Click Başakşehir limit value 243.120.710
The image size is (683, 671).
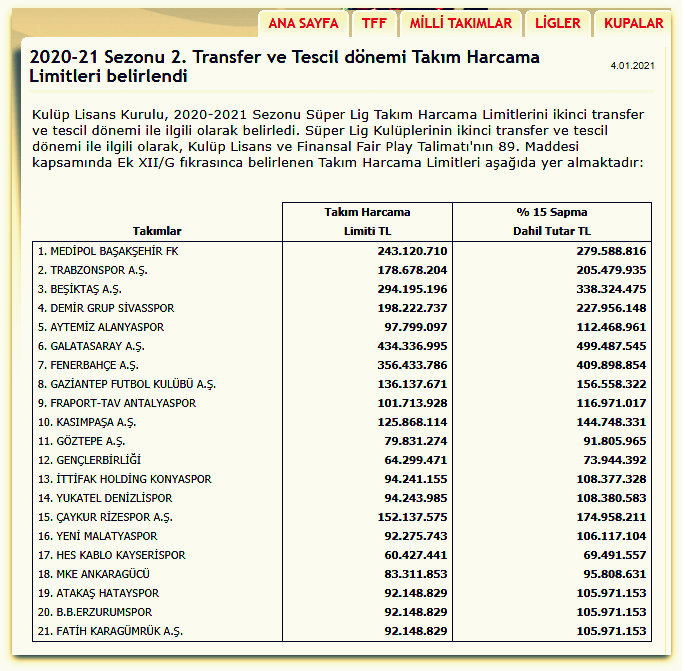tap(412, 251)
